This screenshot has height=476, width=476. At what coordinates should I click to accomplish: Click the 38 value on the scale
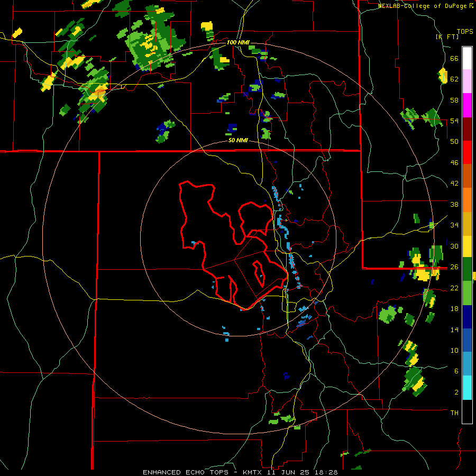pos(454,204)
